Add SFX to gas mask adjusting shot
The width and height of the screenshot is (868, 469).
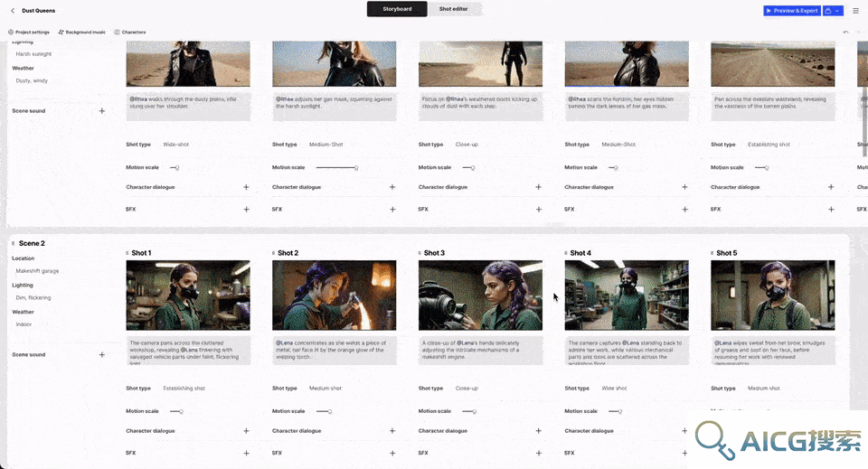coord(392,209)
